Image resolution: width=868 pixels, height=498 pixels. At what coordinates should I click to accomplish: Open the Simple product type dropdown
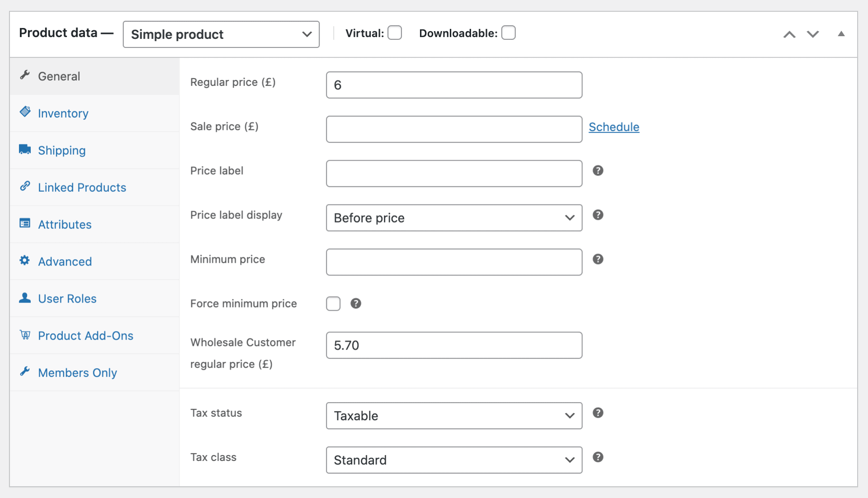point(221,34)
